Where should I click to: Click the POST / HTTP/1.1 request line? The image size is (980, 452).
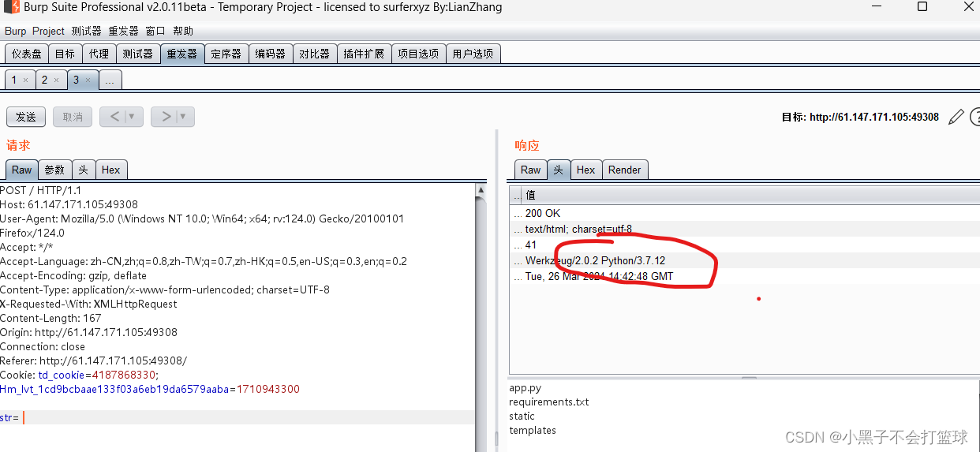coord(41,190)
